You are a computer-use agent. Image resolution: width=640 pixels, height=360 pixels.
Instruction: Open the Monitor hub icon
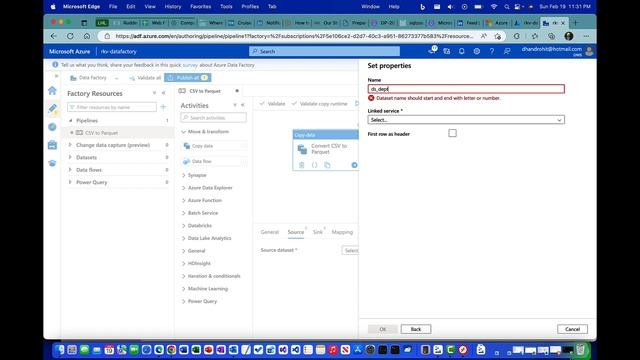point(52,127)
